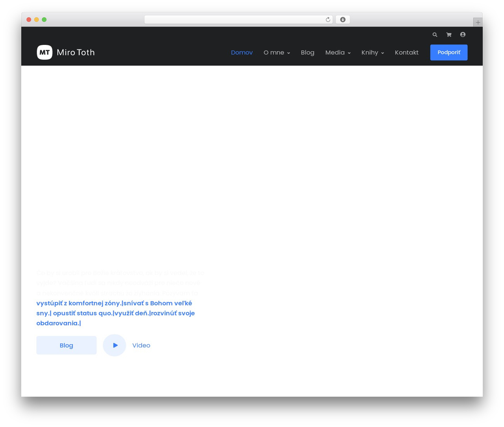Click the yellow minimize window button
The height and width of the screenshot is (427, 504).
coord(37,20)
